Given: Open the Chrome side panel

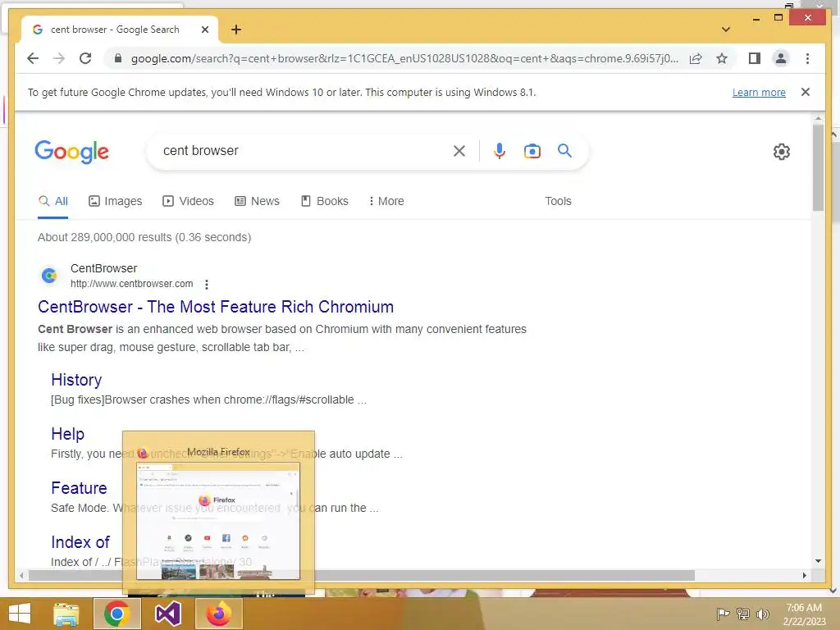Looking at the screenshot, I should click(755, 58).
